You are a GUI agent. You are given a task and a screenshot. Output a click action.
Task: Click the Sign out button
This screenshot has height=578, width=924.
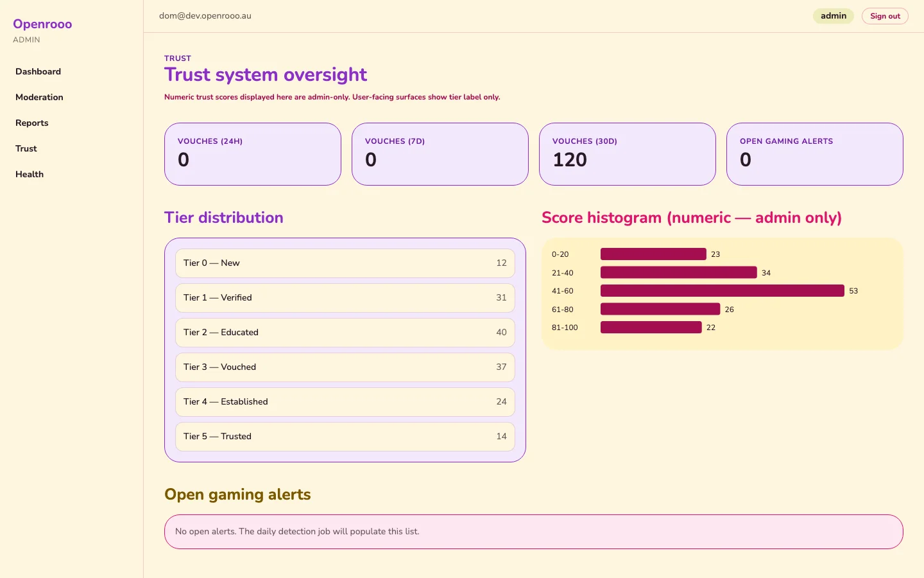coord(885,16)
